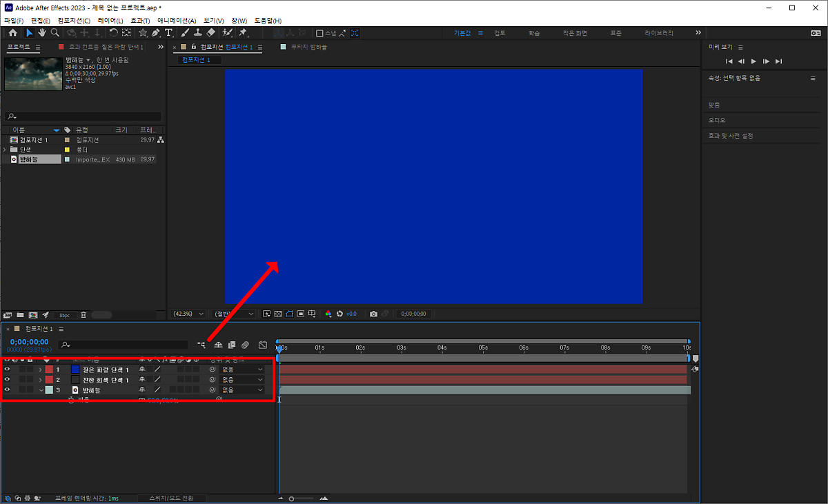This screenshot has height=504, width=828.
Task: Open parent dropdown for 밤하늘 layer
Action: (241, 390)
